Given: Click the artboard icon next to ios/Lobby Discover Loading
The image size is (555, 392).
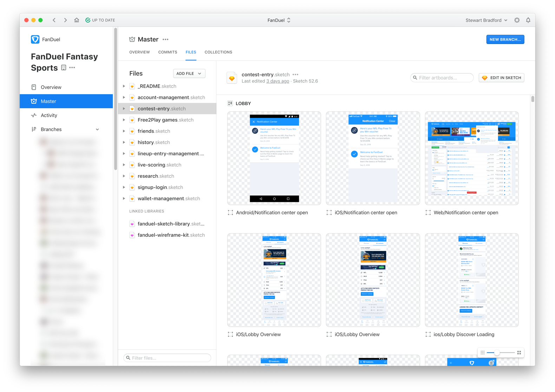Looking at the screenshot, I should (428, 334).
